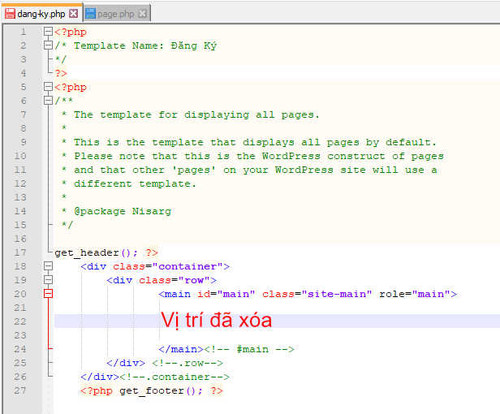500x414 pixels.
Task: Click the 'and that other 'pages'' comment line
Action: coord(255,170)
